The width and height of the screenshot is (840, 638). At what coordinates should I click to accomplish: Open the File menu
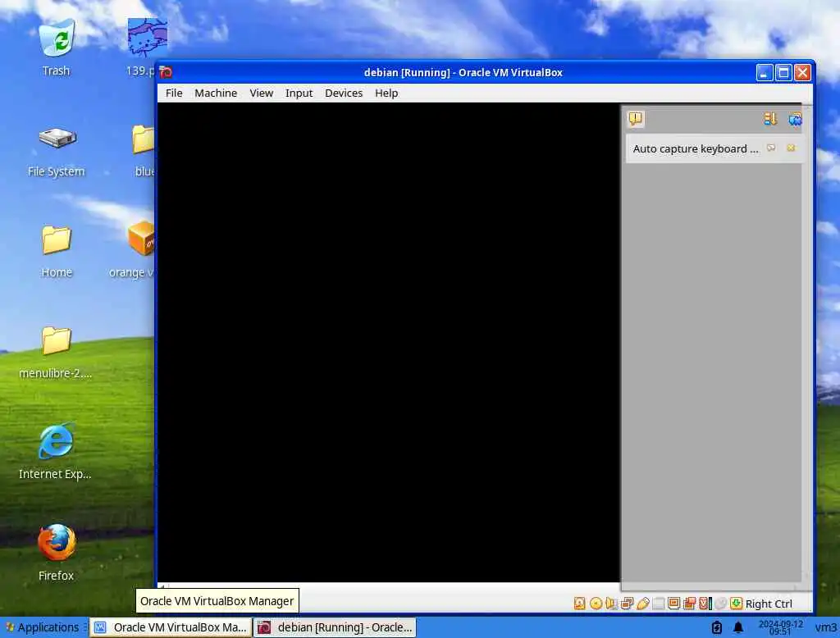point(174,93)
